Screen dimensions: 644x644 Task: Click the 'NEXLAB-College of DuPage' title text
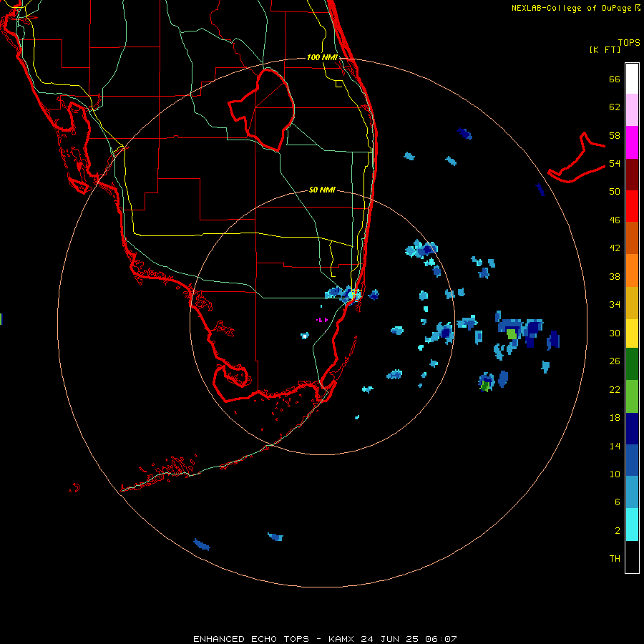click(571, 8)
